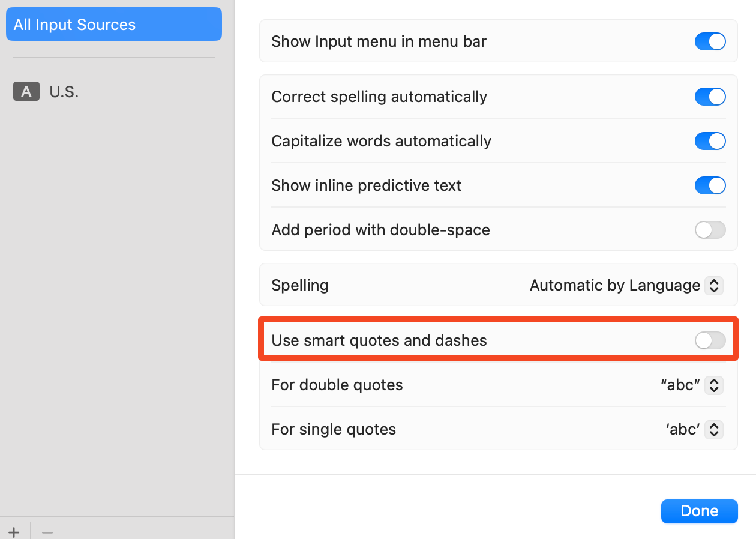Click the minus button to remove input source

pos(47,532)
